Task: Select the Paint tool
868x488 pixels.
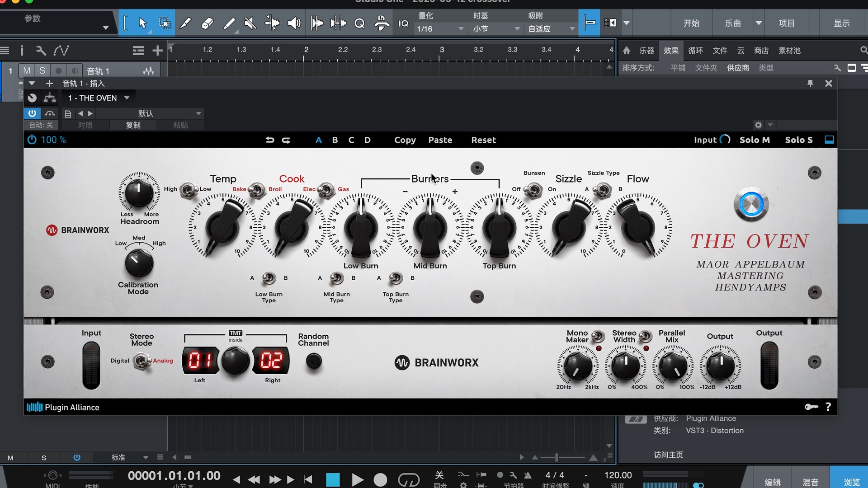Action: pos(229,23)
